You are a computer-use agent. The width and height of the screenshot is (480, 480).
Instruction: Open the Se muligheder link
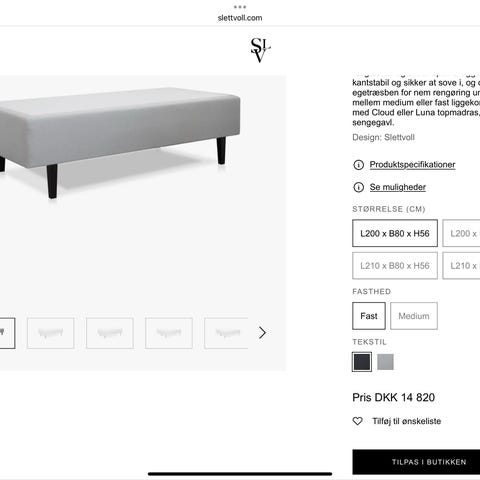point(398,187)
